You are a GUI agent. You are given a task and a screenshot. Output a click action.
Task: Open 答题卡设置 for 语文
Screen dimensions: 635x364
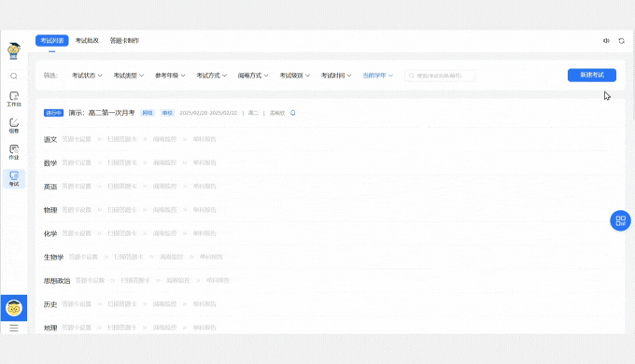coord(77,139)
